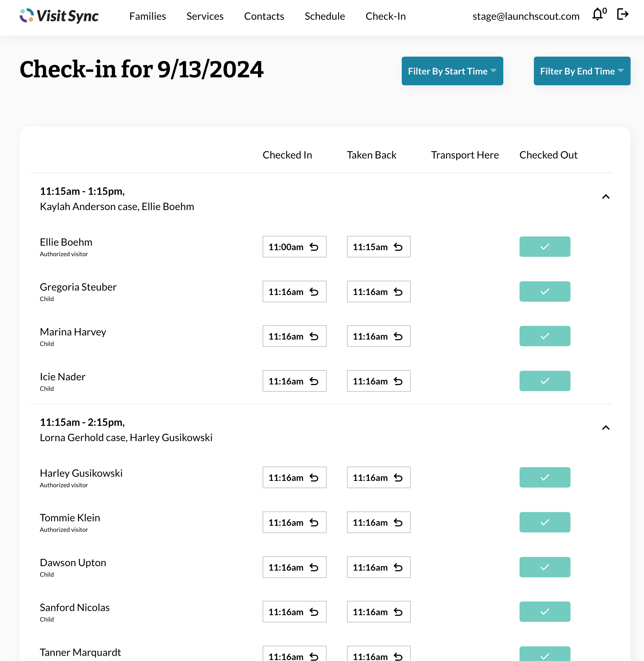This screenshot has width=644, height=661.
Task: Undo Ellie Boehm's 11:00am checked-in time
Action: [314, 247]
